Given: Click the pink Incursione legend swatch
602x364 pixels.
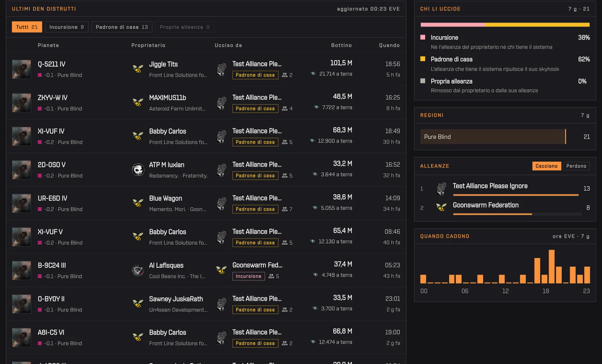Looking at the screenshot, I should coord(423,37).
